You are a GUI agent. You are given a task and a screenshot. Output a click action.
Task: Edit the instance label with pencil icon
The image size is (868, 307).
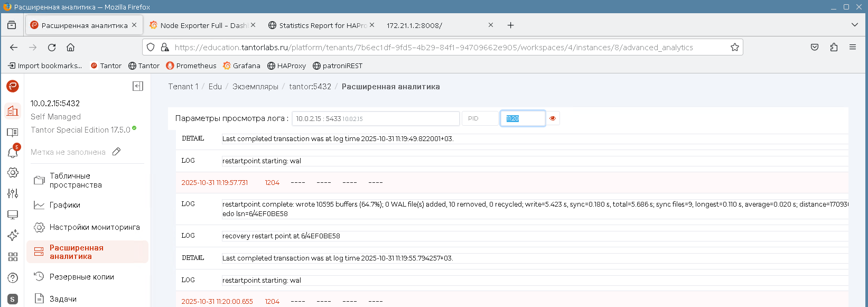click(117, 152)
